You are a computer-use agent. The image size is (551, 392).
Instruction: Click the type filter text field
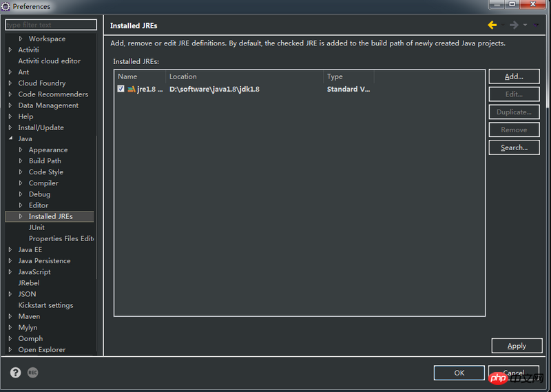pyautogui.click(x=51, y=25)
